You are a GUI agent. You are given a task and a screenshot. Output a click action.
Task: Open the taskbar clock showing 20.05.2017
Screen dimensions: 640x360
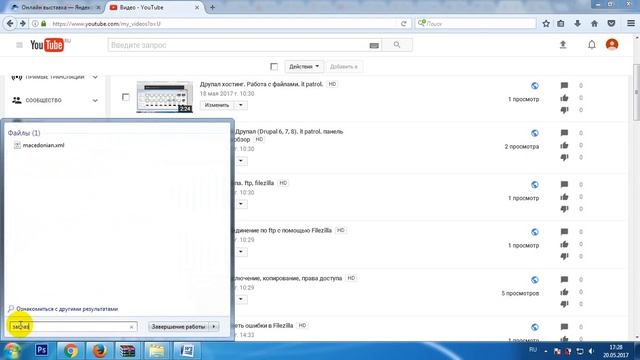pos(616,351)
